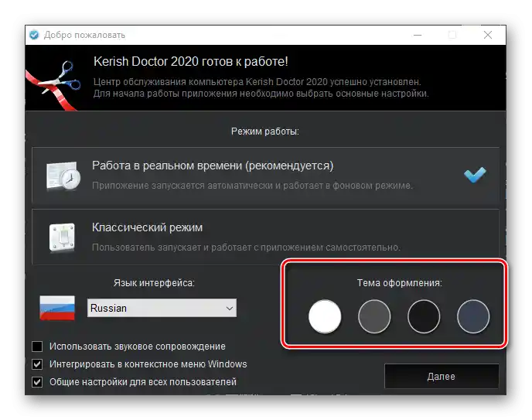Click the blue checkmark on real-time mode

[x=475, y=175]
